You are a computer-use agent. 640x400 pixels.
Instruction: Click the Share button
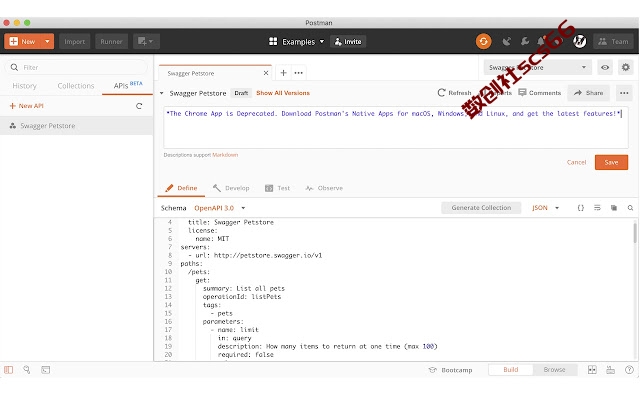[x=588, y=93]
